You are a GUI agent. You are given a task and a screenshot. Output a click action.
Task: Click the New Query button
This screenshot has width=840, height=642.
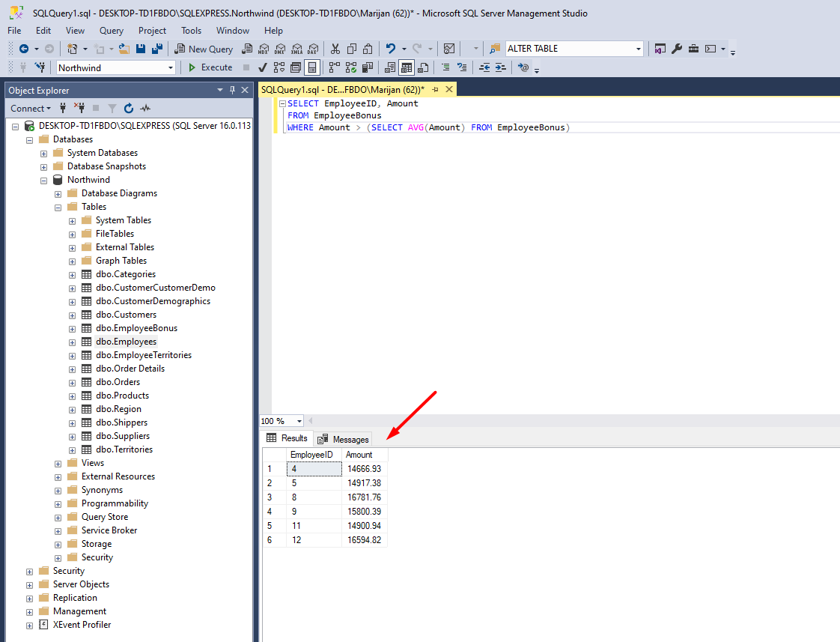click(204, 49)
